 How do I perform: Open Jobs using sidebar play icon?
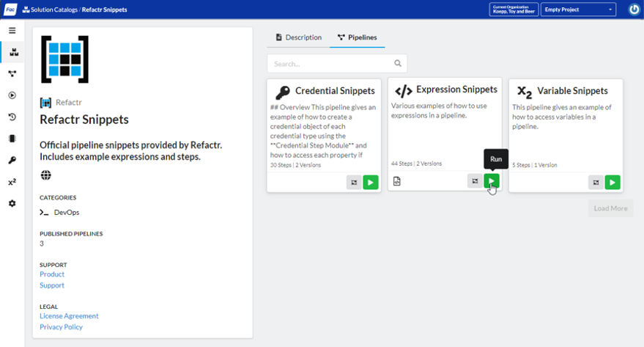coord(12,95)
